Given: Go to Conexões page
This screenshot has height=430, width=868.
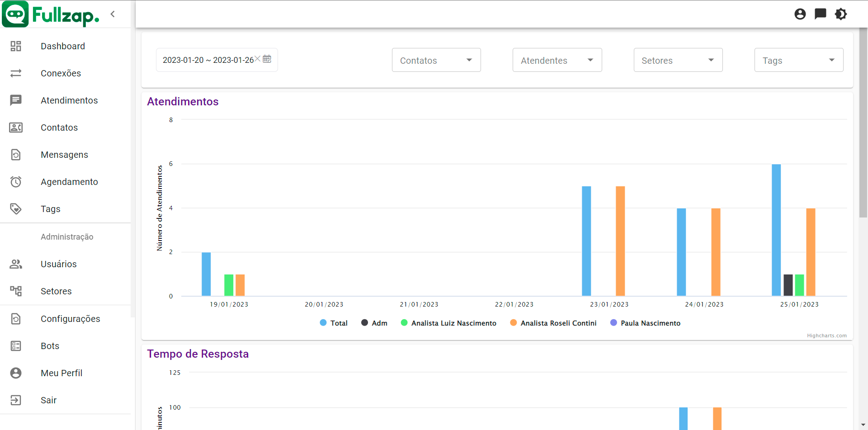Looking at the screenshot, I should (65, 73).
